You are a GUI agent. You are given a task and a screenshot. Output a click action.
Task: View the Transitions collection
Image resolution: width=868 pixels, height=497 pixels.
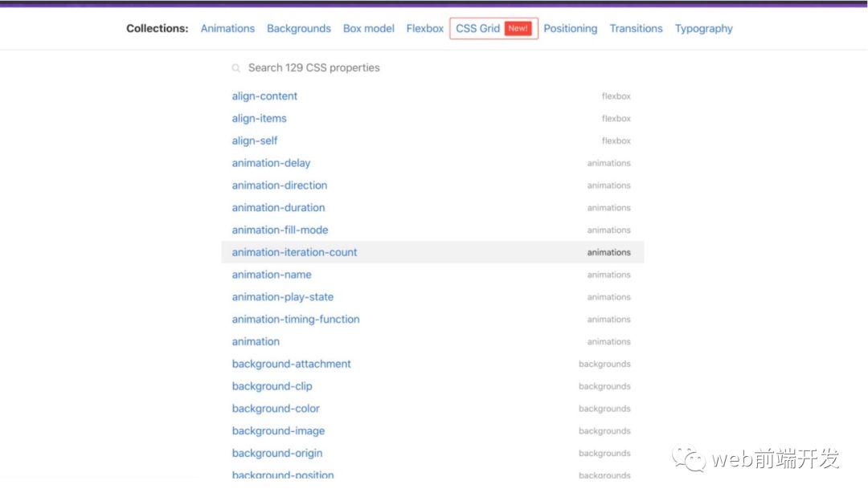point(636,28)
